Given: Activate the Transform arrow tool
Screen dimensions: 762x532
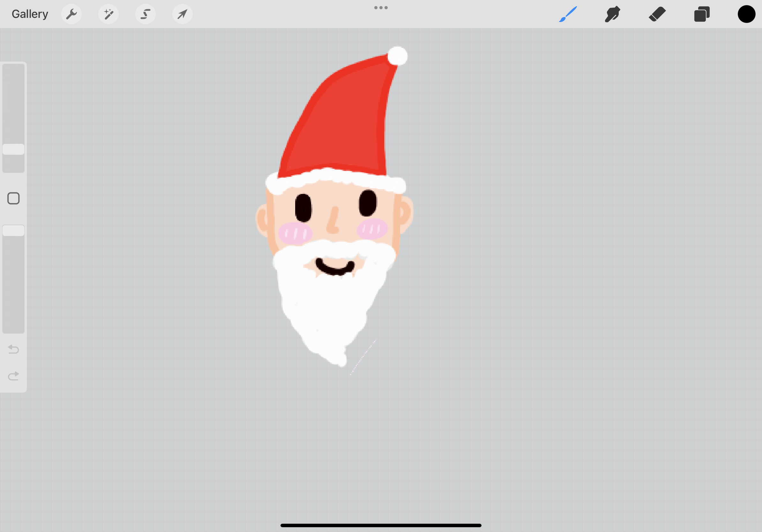Looking at the screenshot, I should [x=182, y=14].
